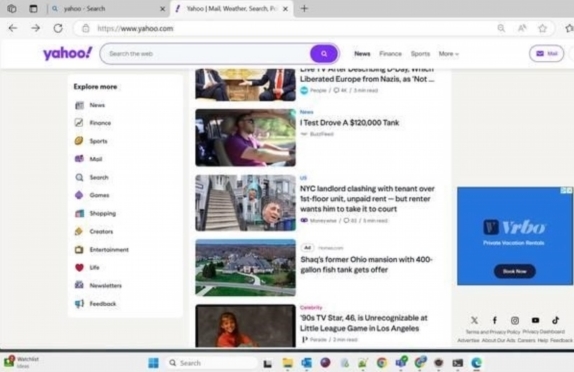This screenshot has height=372, width=574.
Task: Open Yahoo's YouTube social icon
Action: pyautogui.click(x=535, y=320)
